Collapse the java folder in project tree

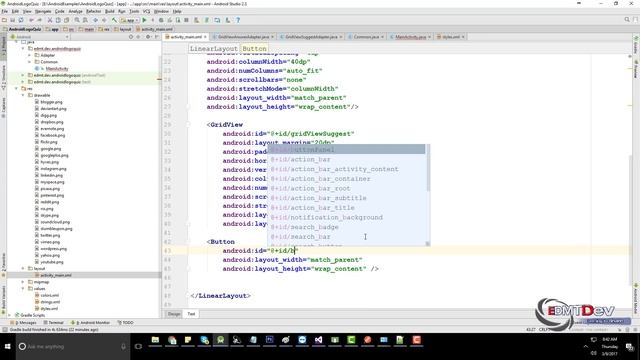tap(16, 42)
